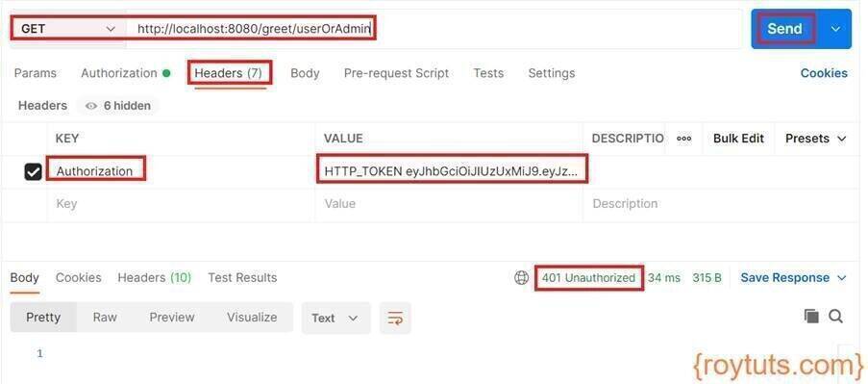
Task: Click the empty Key field
Action: 181,204
